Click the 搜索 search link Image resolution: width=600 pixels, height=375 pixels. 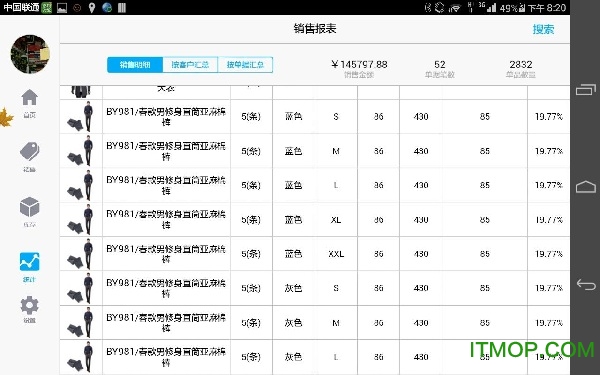pos(543,29)
